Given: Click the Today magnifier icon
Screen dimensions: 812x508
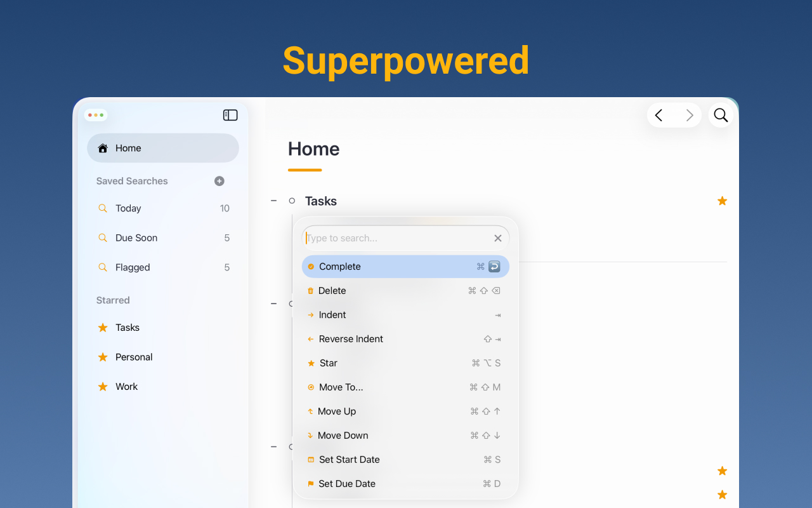Looking at the screenshot, I should (103, 208).
